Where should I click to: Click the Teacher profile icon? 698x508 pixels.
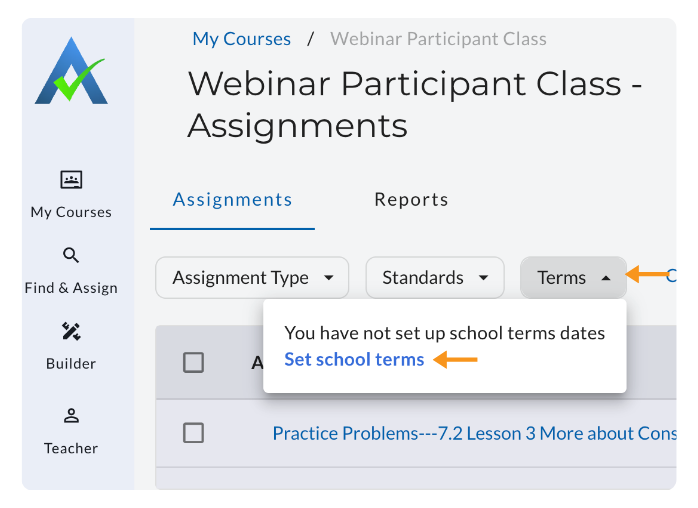point(71,416)
